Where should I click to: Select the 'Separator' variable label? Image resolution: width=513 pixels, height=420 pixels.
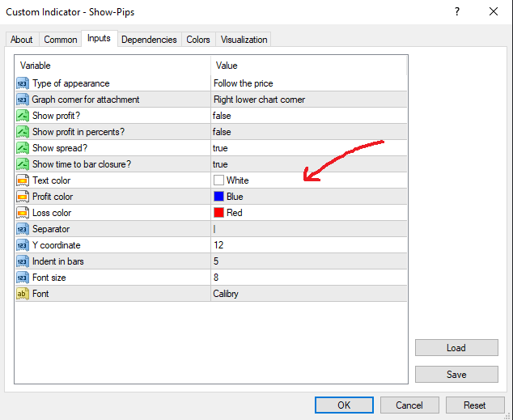click(x=51, y=229)
